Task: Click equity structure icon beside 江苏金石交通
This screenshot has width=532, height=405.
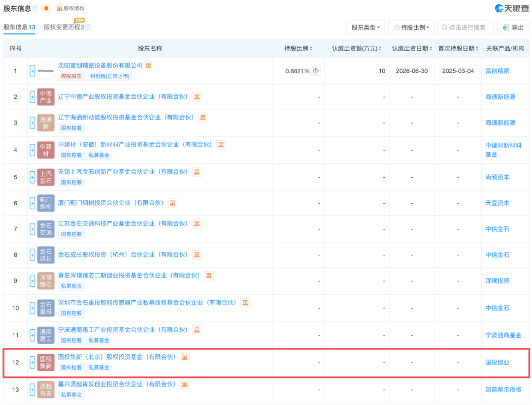Action: 197,224
